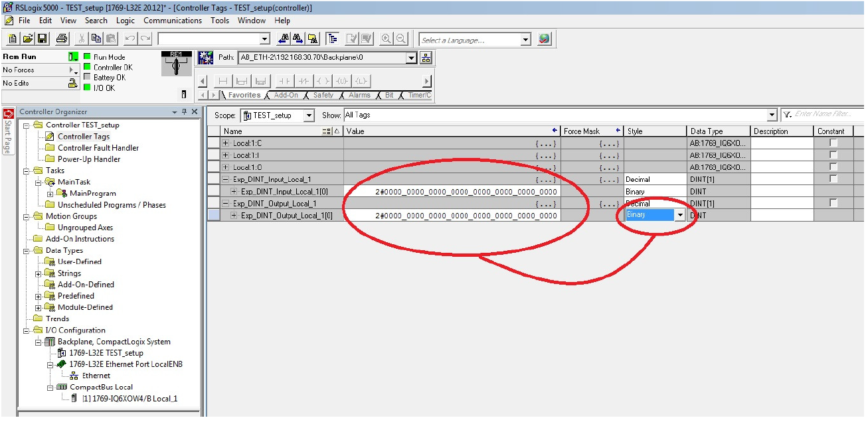
Task: Toggle the Controller Organizer tree icon
Action: coord(332,39)
